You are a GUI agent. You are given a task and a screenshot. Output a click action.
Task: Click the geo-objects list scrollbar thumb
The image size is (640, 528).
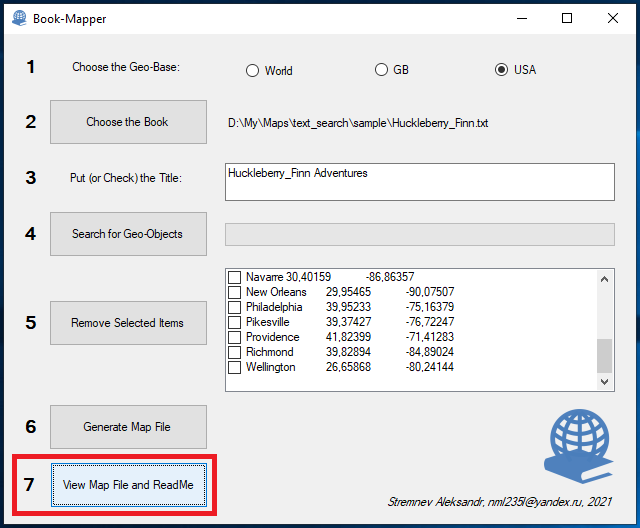(x=604, y=356)
